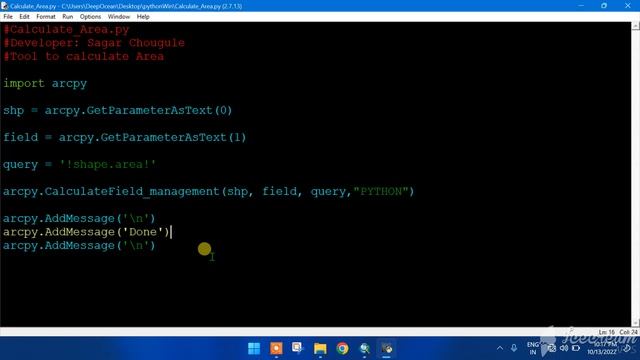Minimize the IDLE editor window
This screenshot has width=640, height=360.
click(x=581, y=6)
